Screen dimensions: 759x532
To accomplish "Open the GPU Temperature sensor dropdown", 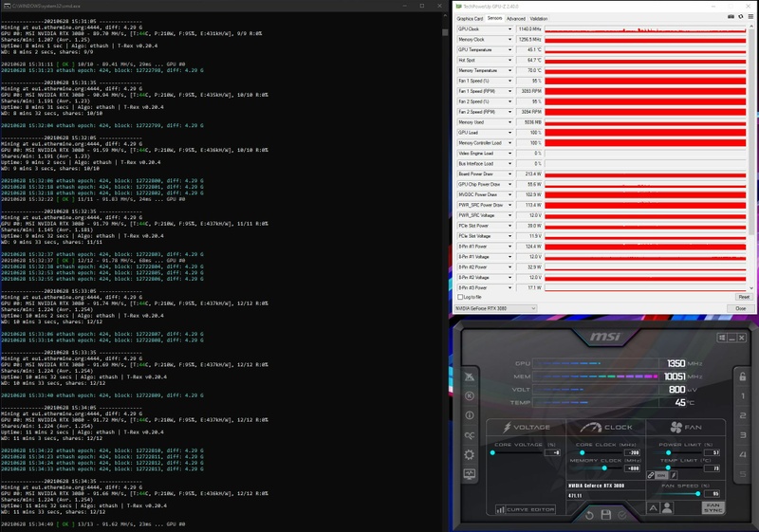I will (x=509, y=50).
